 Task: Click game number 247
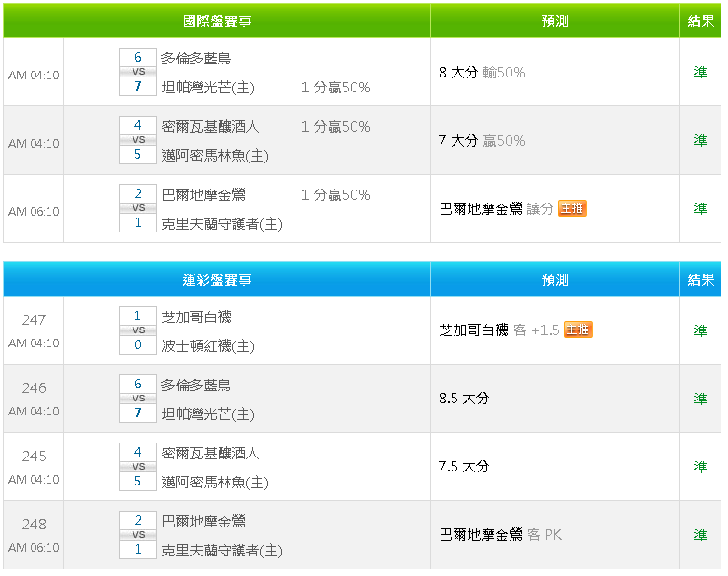click(x=34, y=319)
